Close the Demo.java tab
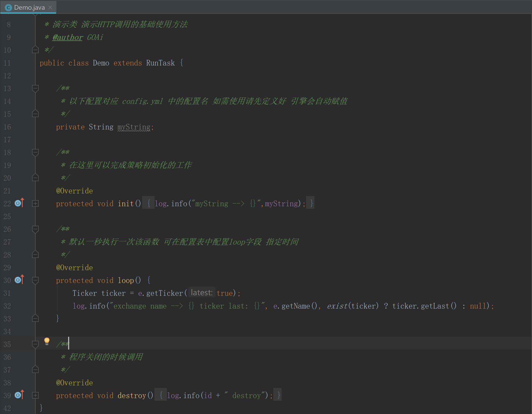Image resolution: width=532 pixels, height=414 pixels. 50,7
